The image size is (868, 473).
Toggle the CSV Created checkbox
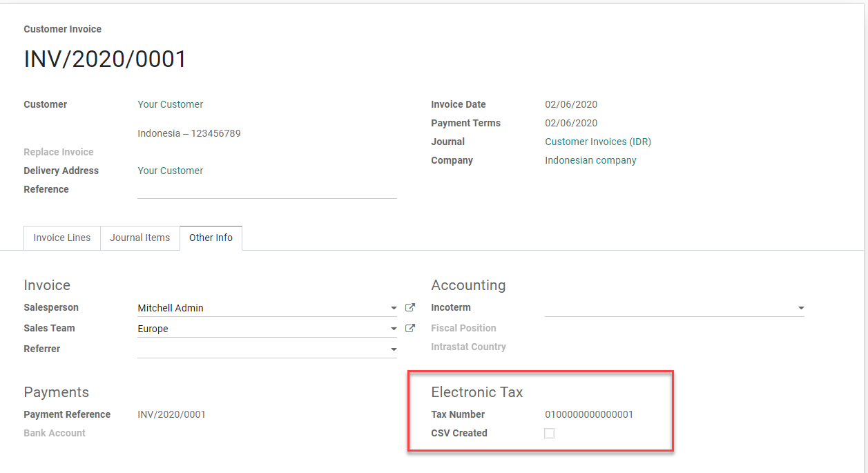(549, 434)
